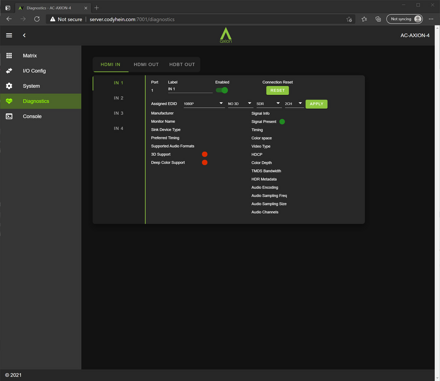Open the NO 3D dropdown

(x=240, y=104)
